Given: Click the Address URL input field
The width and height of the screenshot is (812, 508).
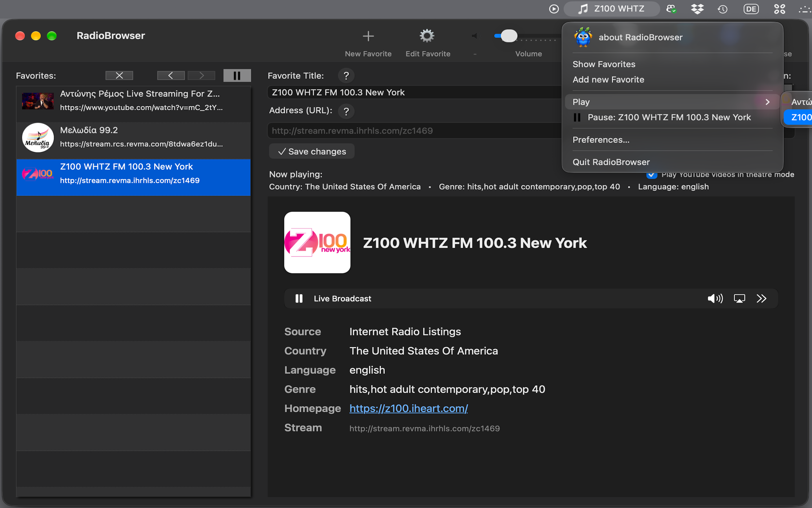Looking at the screenshot, I should (414, 131).
